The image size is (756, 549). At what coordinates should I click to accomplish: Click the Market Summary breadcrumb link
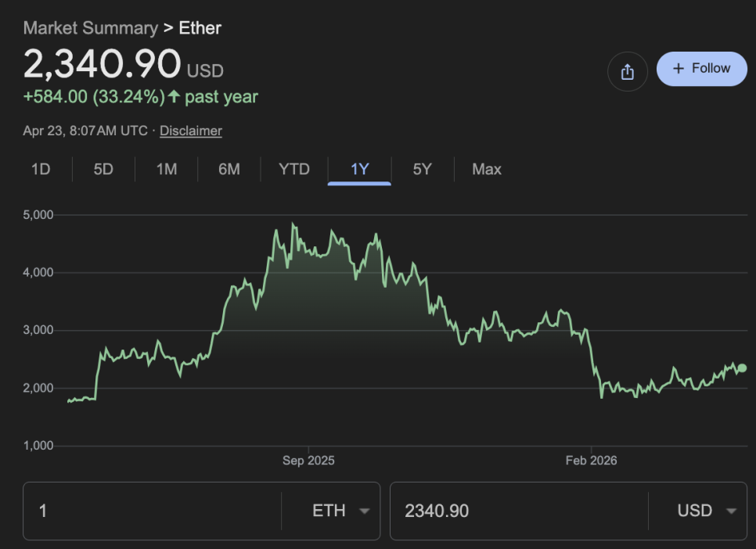point(90,28)
